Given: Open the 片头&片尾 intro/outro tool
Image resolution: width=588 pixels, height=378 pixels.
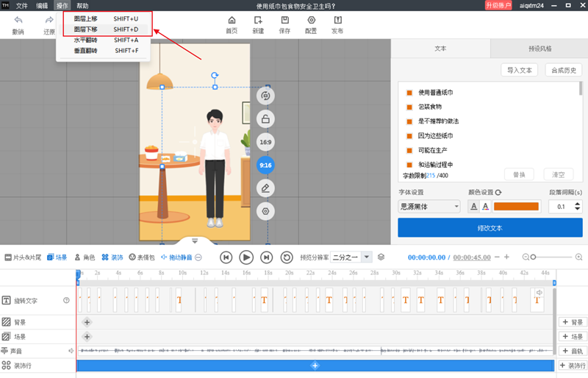Looking at the screenshot, I should tap(23, 257).
